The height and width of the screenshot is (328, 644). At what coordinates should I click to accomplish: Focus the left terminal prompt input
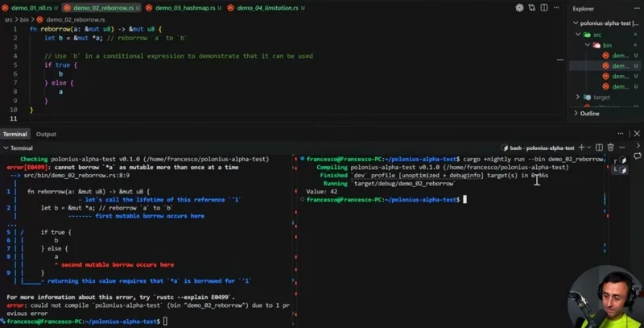click(x=166, y=321)
